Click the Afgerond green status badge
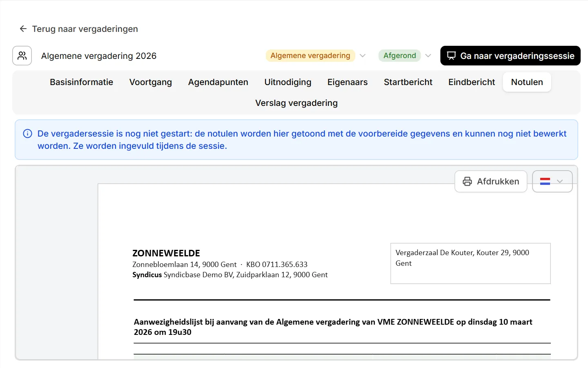588x368 pixels. (400, 56)
